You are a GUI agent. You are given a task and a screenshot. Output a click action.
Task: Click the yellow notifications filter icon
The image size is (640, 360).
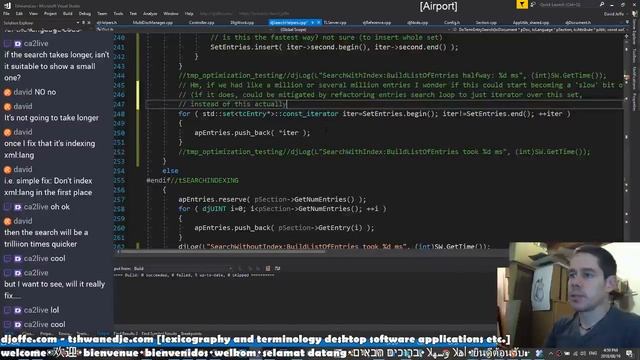tap(522, 4)
